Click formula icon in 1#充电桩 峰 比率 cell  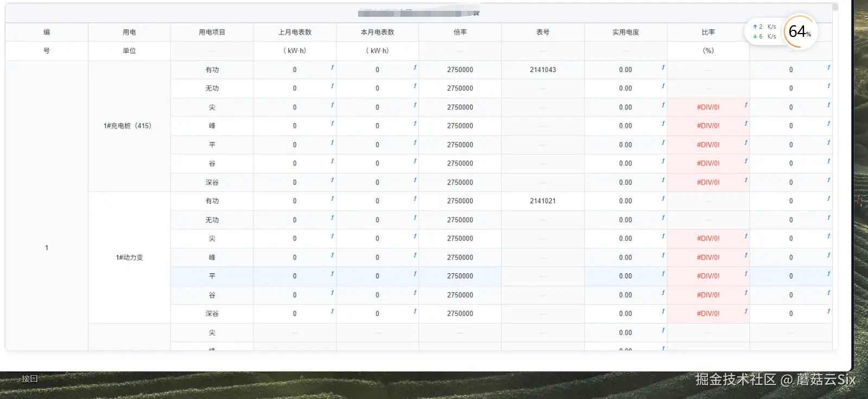click(746, 123)
